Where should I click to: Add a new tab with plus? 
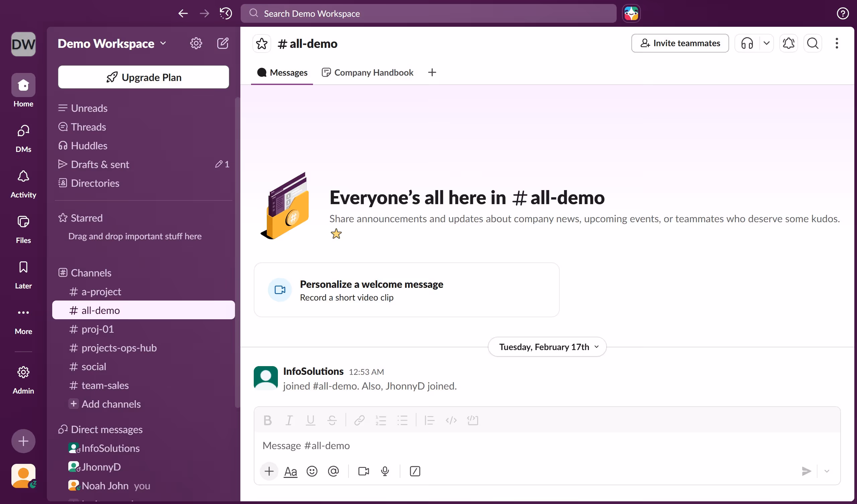pos(432,72)
